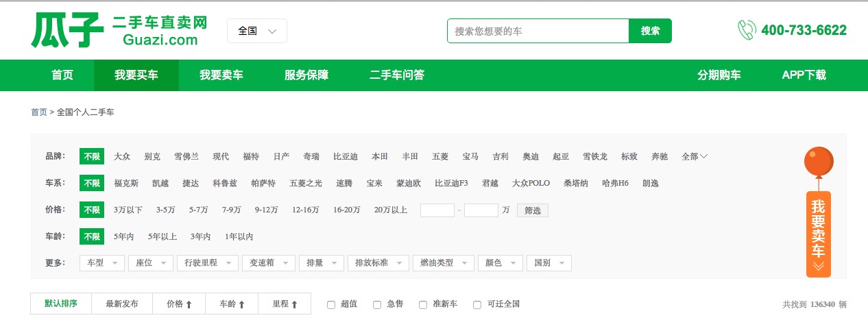Open the 排量 dropdown
Screen dimensions: 868x320
click(322, 263)
